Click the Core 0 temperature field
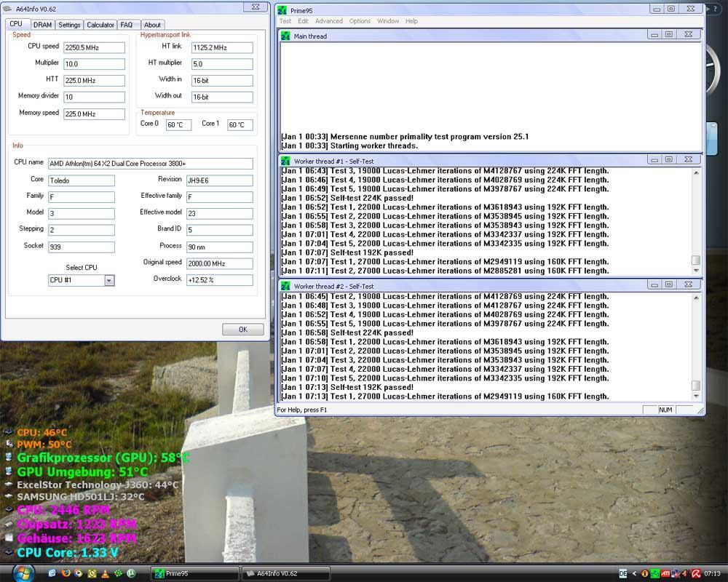This screenshot has width=728, height=582. coord(178,125)
